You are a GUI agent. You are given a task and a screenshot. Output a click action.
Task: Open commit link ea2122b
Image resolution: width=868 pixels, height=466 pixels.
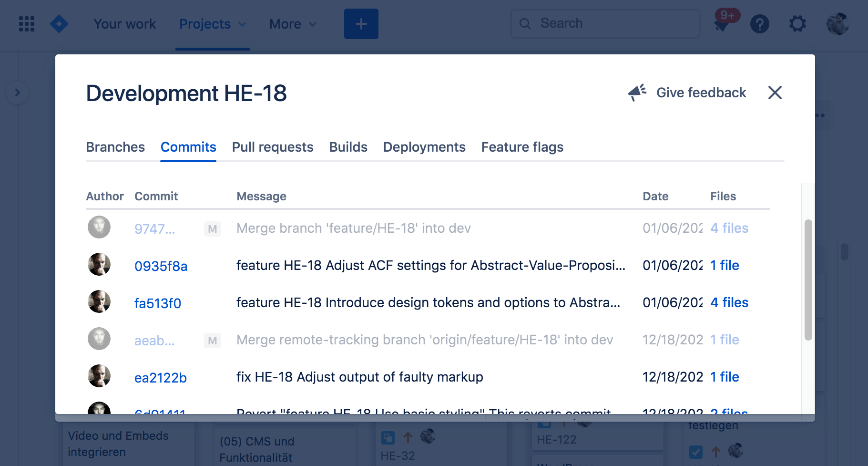point(161,378)
